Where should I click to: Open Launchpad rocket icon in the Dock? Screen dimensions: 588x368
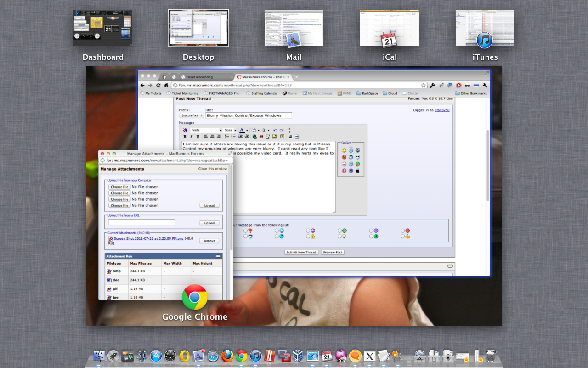click(x=113, y=356)
